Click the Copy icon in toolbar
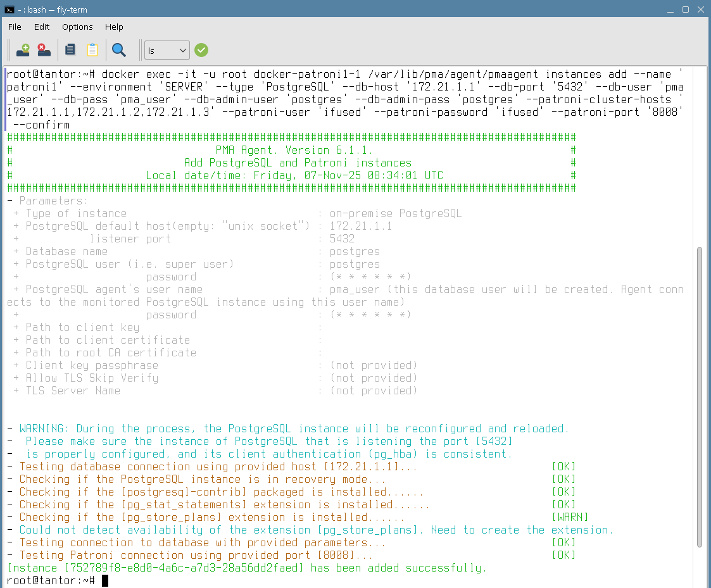Viewport: 711px width, 588px height. coord(70,50)
